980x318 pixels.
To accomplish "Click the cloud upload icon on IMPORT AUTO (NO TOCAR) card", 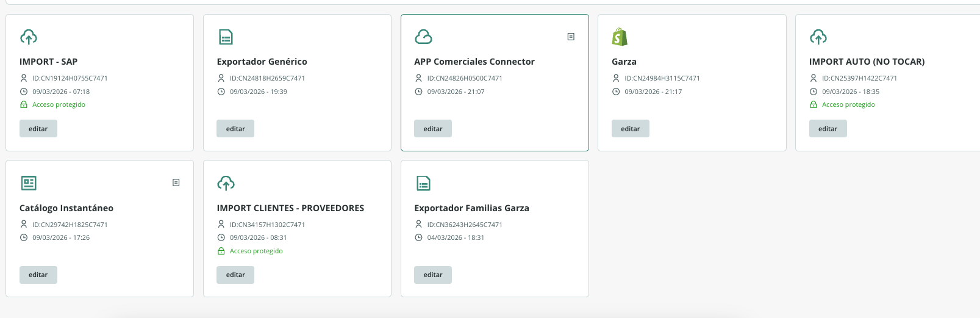I will click(818, 37).
